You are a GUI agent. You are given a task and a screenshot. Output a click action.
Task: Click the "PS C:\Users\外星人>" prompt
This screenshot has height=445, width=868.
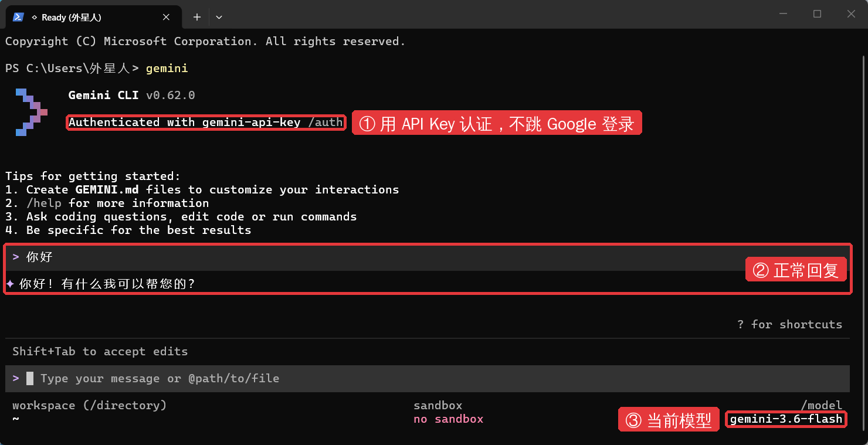[x=72, y=69]
